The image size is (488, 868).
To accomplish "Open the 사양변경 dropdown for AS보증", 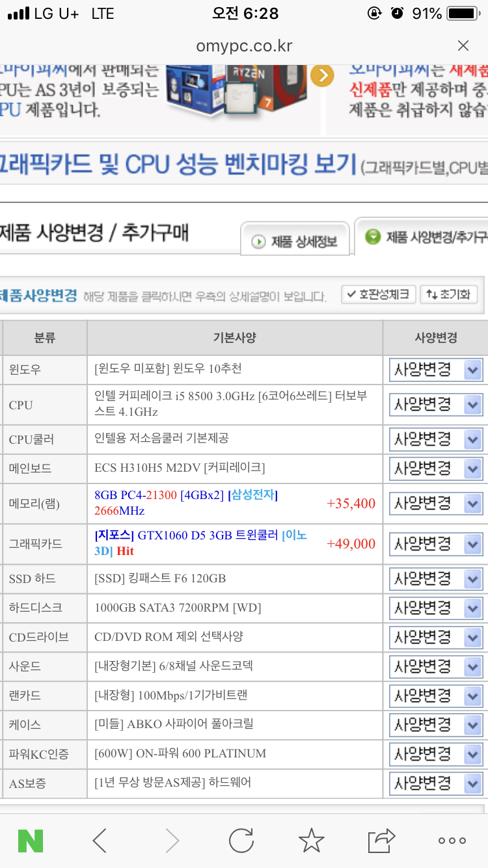I will pyautogui.click(x=436, y=783).
